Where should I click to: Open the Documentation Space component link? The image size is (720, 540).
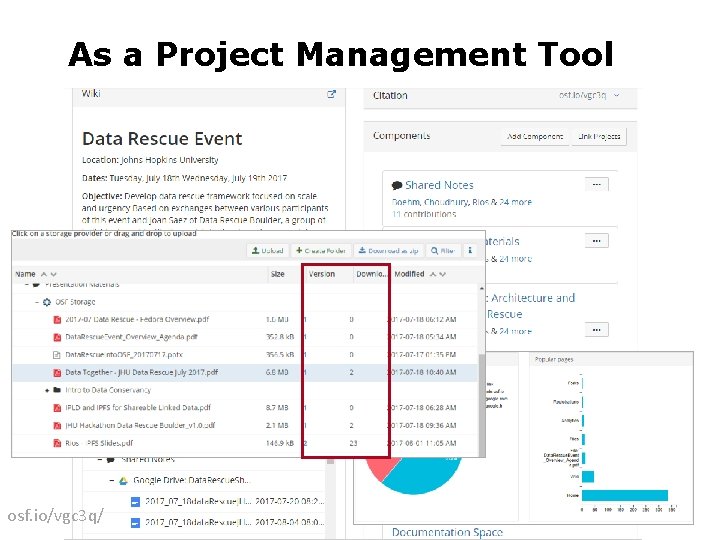(447, 532)
